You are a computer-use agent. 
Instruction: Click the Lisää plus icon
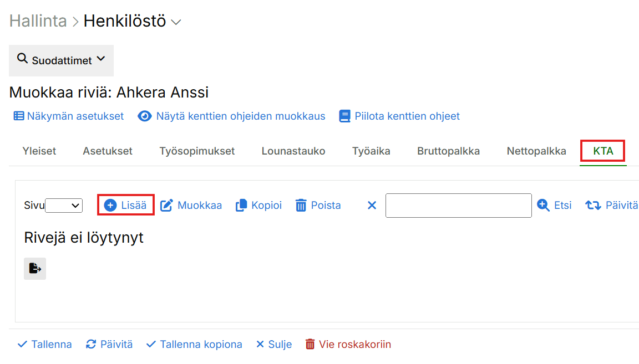(x=110, y=206)
